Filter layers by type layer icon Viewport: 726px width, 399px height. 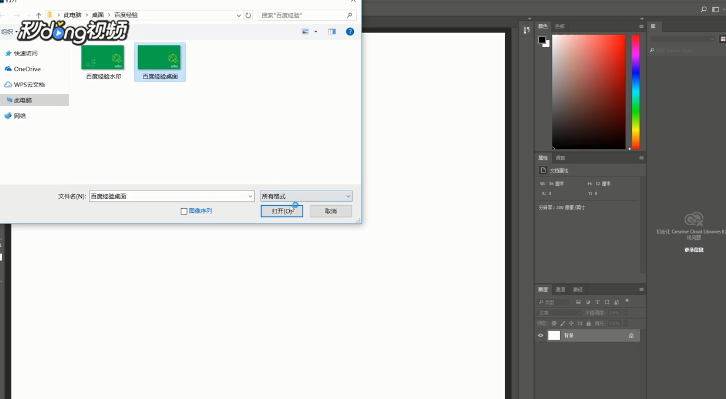pos(597,302)
